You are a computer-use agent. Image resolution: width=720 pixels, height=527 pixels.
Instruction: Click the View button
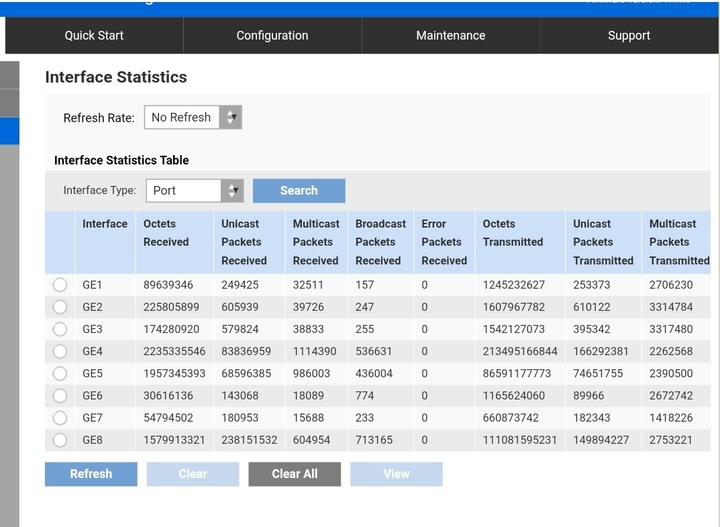click(x=397, y=474)
